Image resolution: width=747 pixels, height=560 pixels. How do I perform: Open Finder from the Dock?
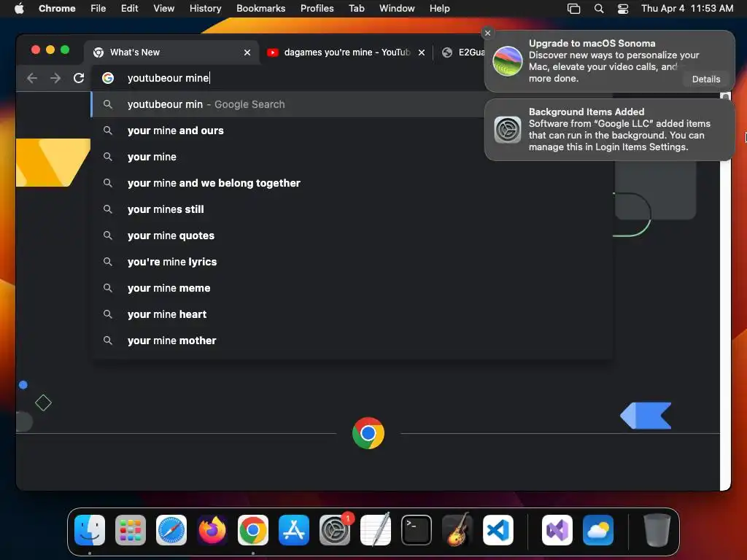90,530
